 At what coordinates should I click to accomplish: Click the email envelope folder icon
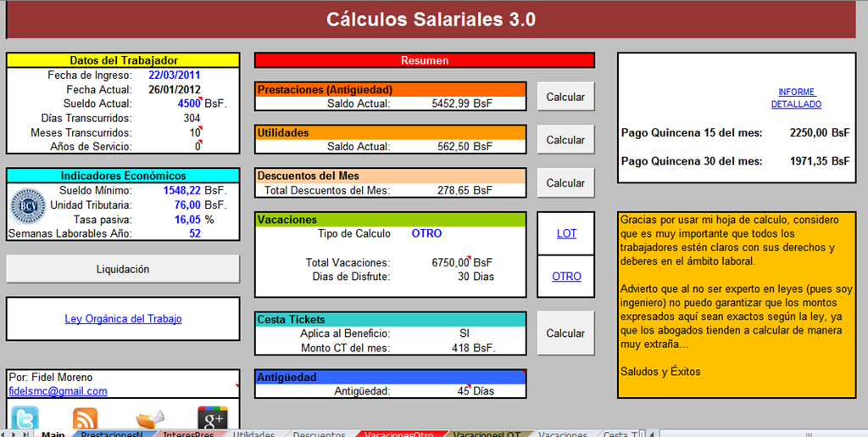(x=149, y=420)
